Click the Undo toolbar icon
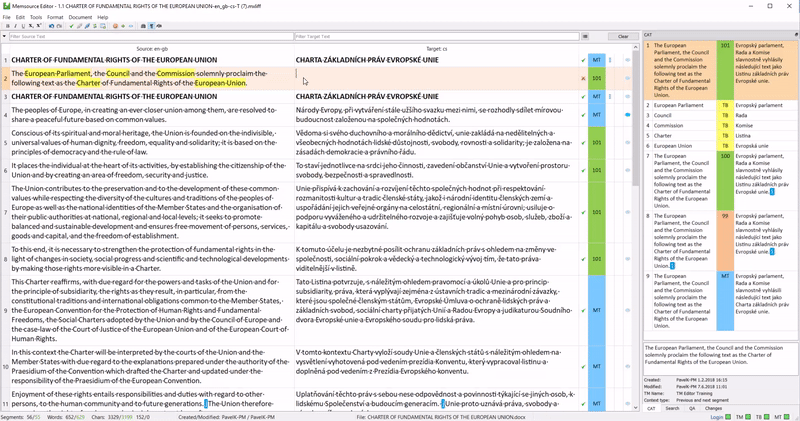The width and height of the screenshot is (800, 421). (52, 26)
